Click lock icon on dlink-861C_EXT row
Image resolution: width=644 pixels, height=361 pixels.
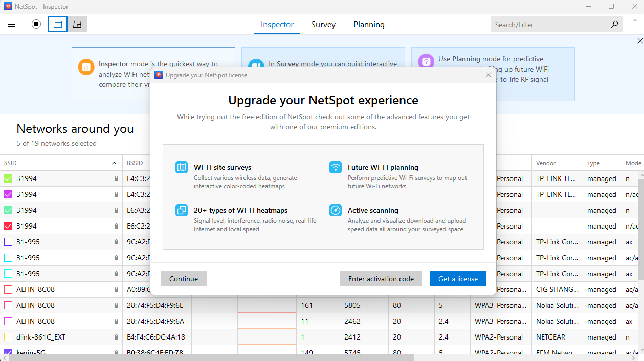116,337
